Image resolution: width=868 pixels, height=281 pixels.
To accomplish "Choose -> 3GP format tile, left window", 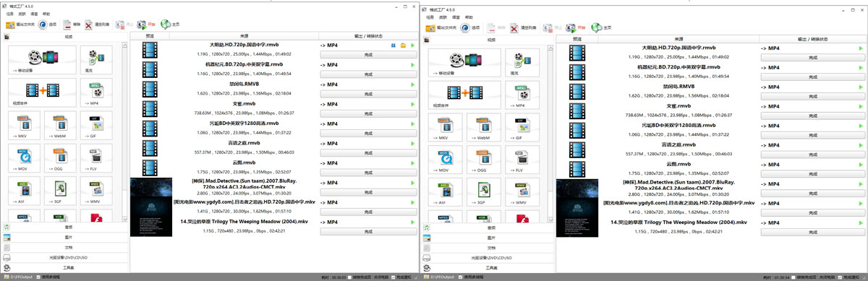I will pos(60,191).
